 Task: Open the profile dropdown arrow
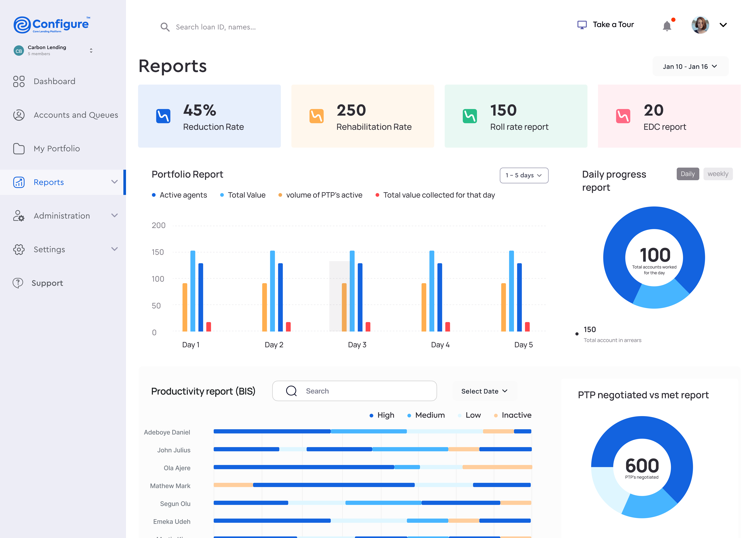(723, 25)
